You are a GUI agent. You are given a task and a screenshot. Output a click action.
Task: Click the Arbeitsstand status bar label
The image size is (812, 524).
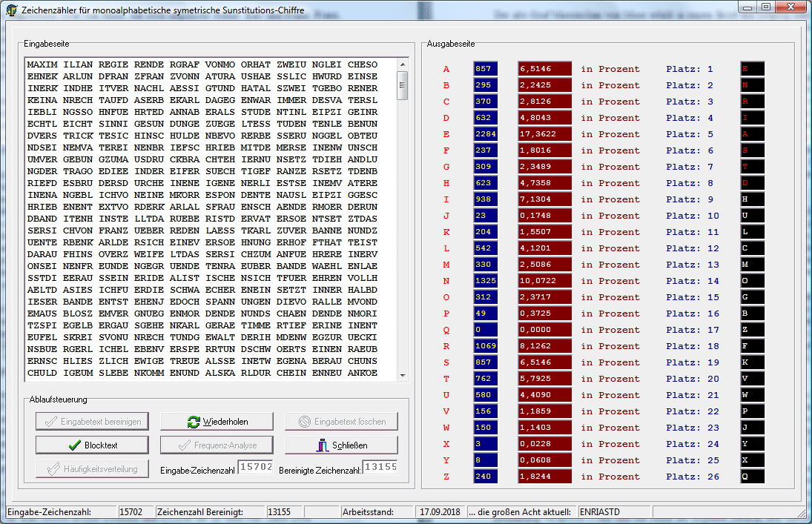point(368,512)
